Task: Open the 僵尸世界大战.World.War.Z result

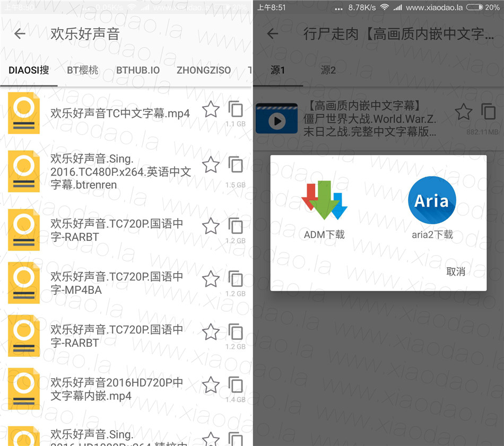Action: pos(370,119)
